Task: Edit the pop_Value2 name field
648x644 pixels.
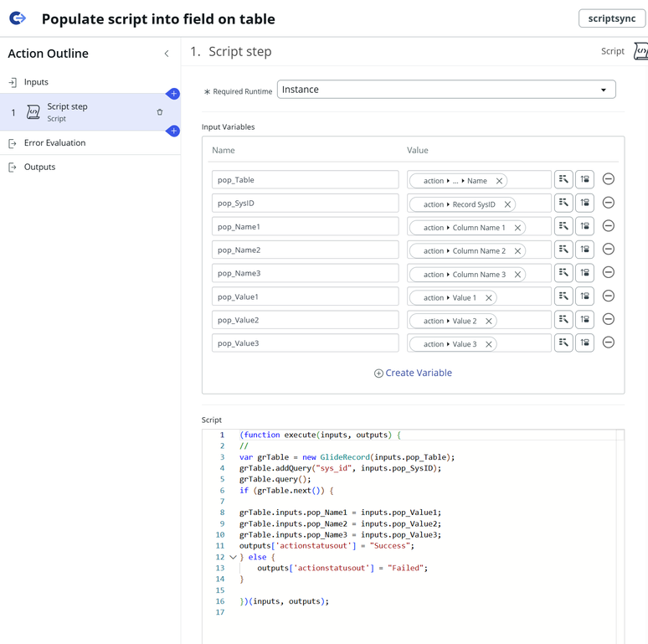Action: (x=306, y=320)
